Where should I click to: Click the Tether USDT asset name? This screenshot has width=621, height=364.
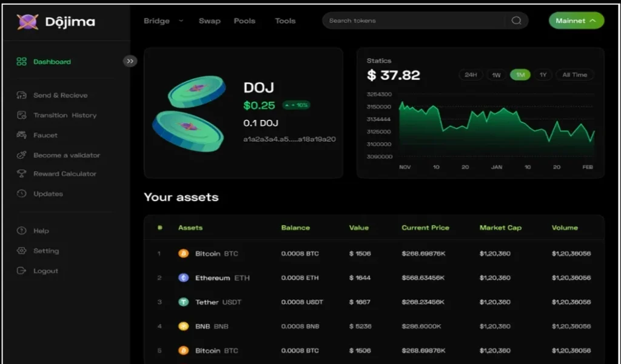218,302
